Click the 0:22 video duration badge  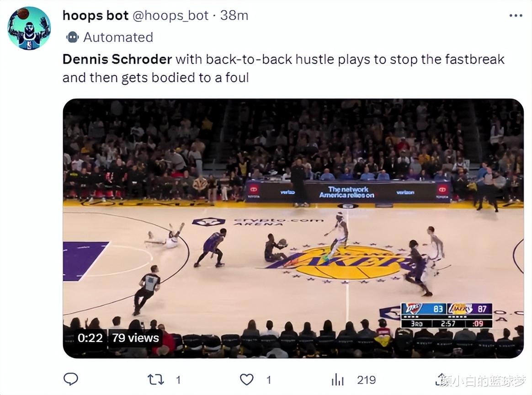(x=90, y=338)
